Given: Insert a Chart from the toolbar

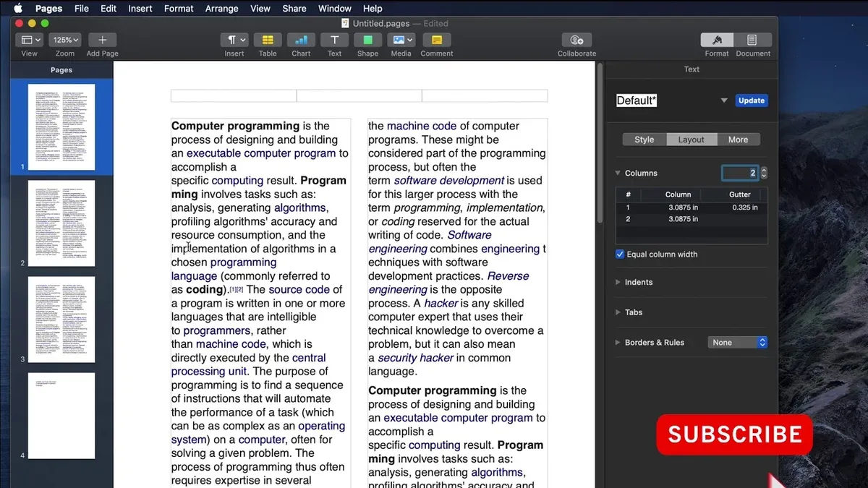Looking at the screenshot, I should (x=301, y=40).
